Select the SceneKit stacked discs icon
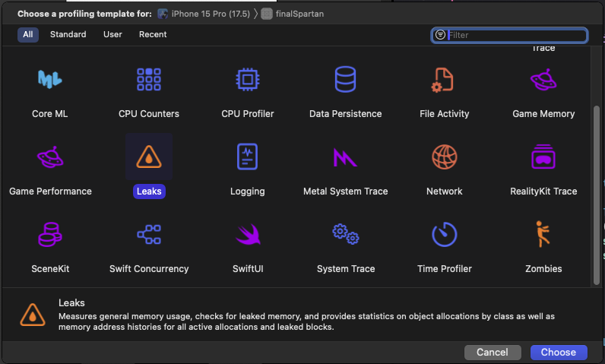 [x=50, y=235]
